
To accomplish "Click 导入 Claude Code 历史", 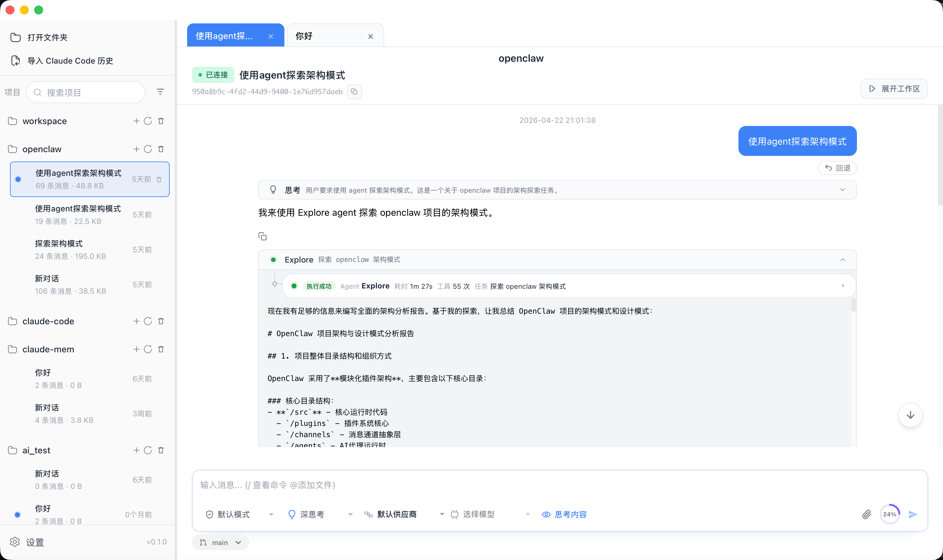I will (x=70, y=60).
